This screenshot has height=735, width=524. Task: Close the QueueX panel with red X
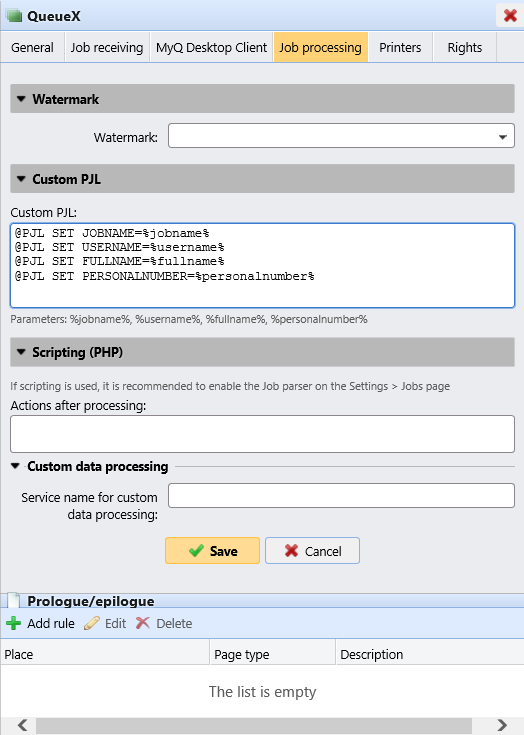(510, 15)
